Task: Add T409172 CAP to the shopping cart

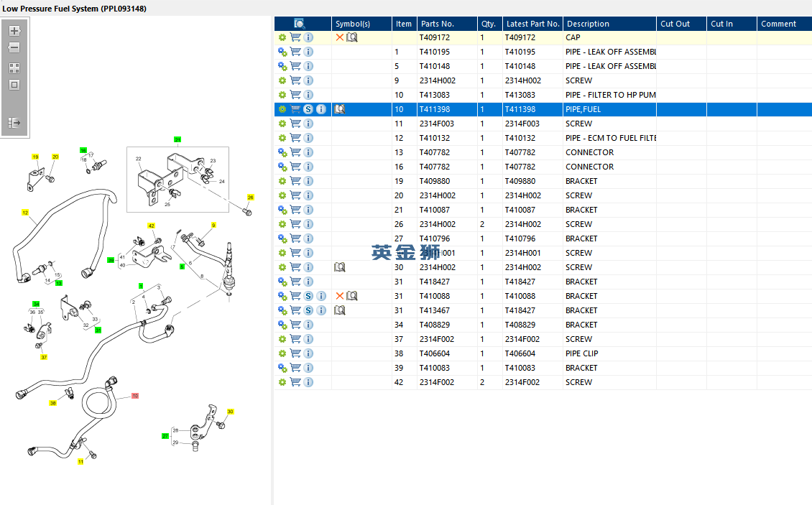Action: 295,37
